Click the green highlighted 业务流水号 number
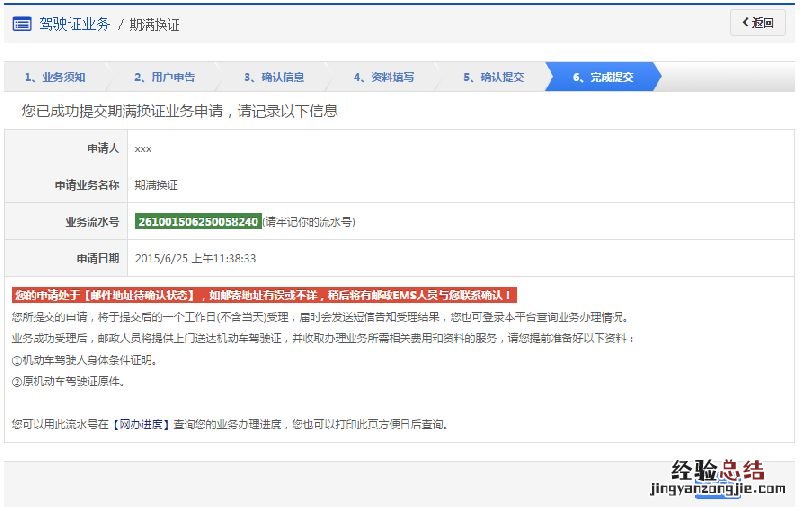The width and height of the screenshot is (800, 507). [198, 221]
